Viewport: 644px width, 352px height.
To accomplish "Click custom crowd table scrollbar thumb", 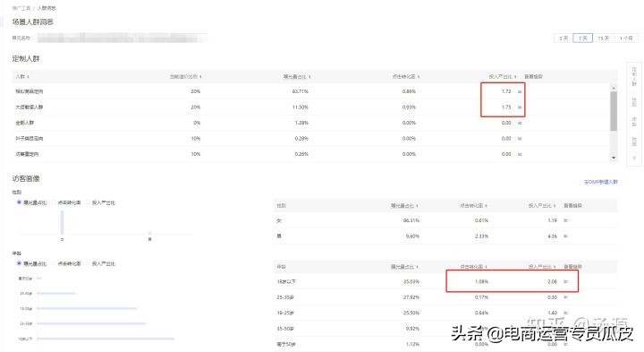I will click(x=614, y=111).
